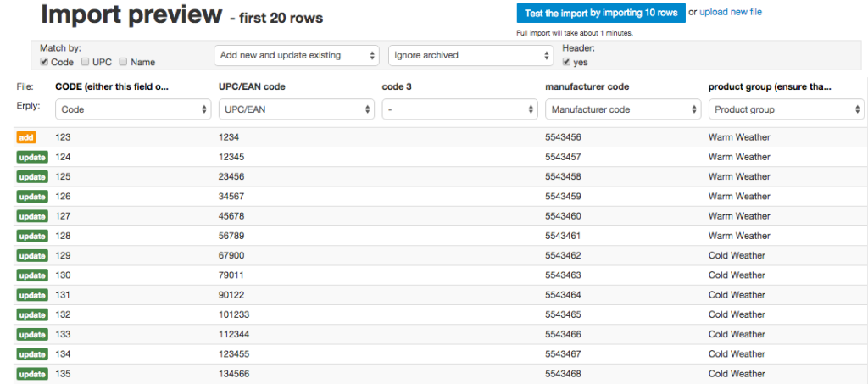Select UPC value 1234
The height and width of the screenshot is (384, 868).
229,137
